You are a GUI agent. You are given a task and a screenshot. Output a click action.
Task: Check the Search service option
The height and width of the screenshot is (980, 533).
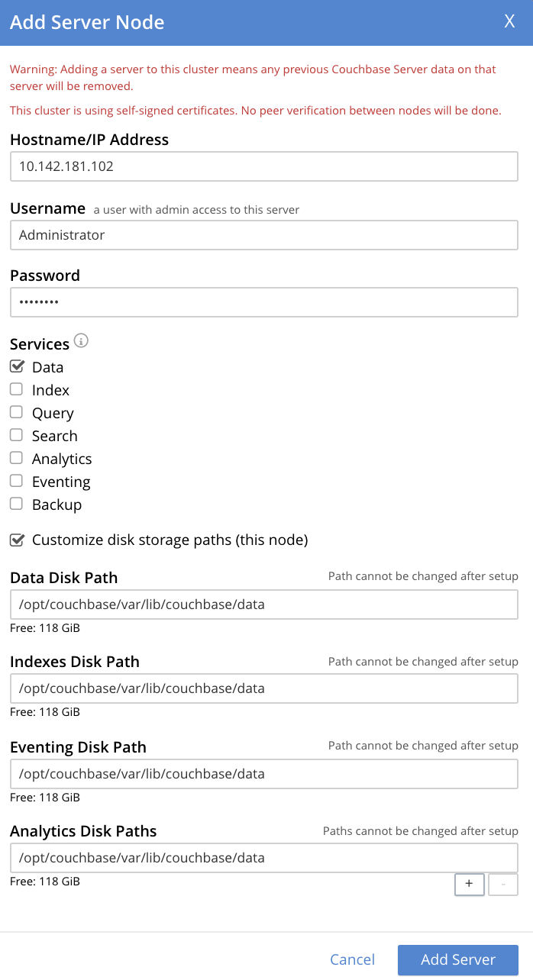pos(16,435)
